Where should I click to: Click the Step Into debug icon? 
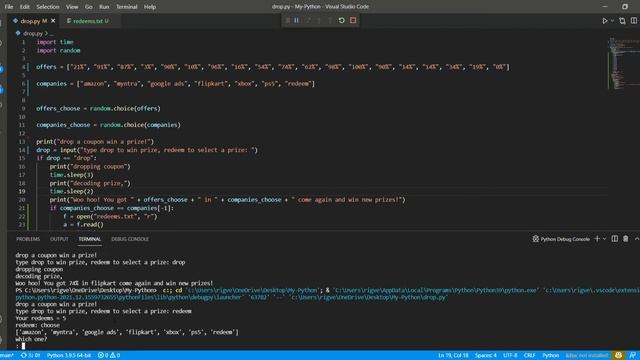(x=319, y=20)
